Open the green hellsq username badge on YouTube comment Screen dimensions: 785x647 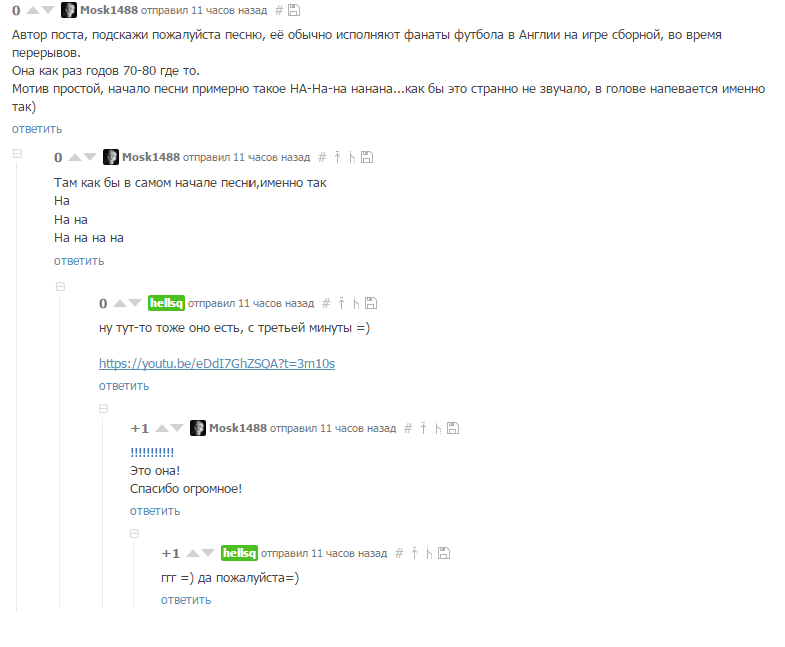coord(166,303)
